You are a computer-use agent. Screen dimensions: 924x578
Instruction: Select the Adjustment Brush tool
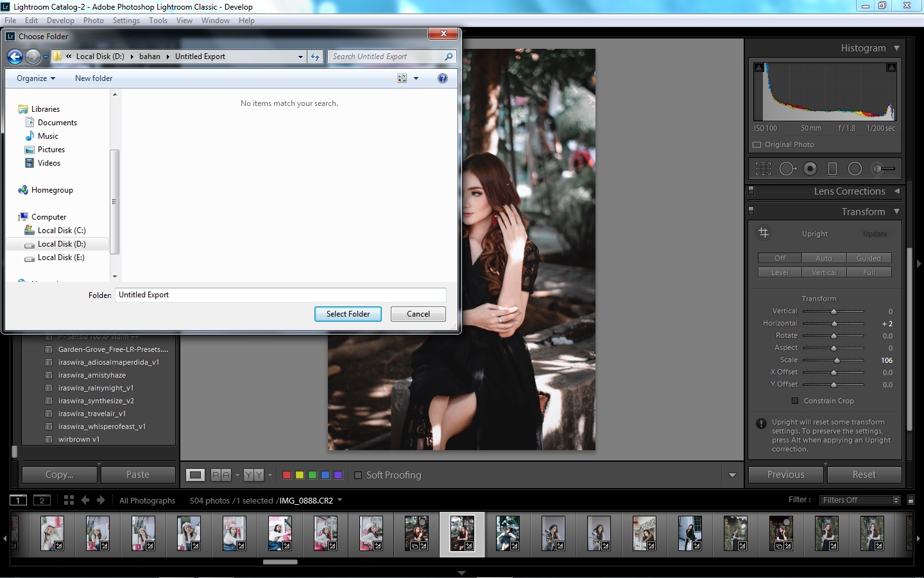pyautogui.click(x=884, y=169)
